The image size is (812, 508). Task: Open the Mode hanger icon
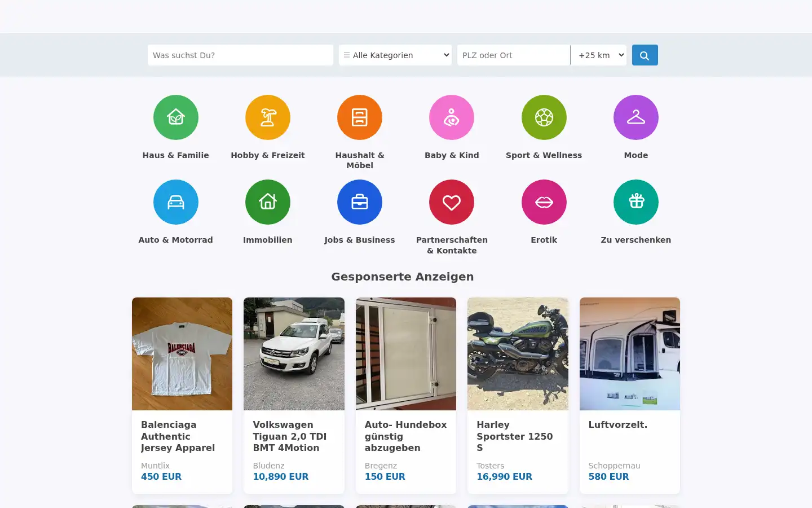[x=636, y=117]
